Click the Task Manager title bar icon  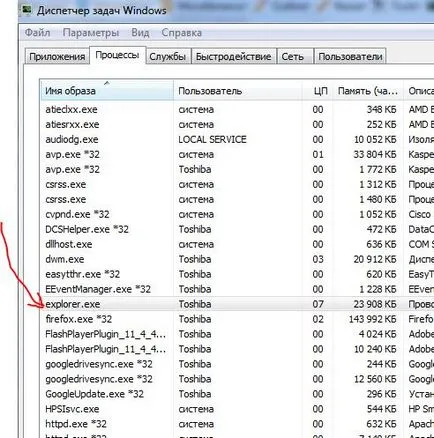[x=26, y=10]
